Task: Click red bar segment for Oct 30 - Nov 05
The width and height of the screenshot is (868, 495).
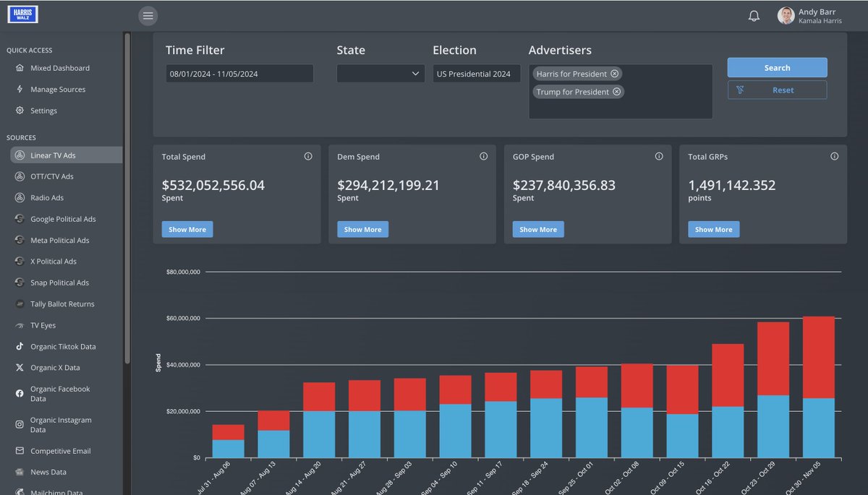Action: click(819, 358)
